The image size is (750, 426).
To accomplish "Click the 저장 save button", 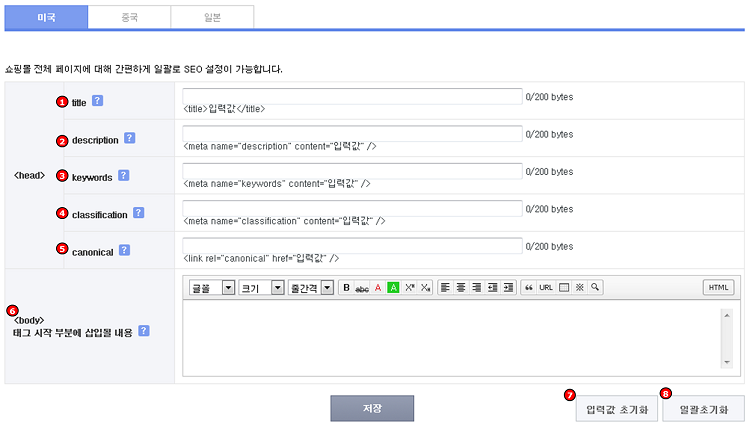I will 372,408.
